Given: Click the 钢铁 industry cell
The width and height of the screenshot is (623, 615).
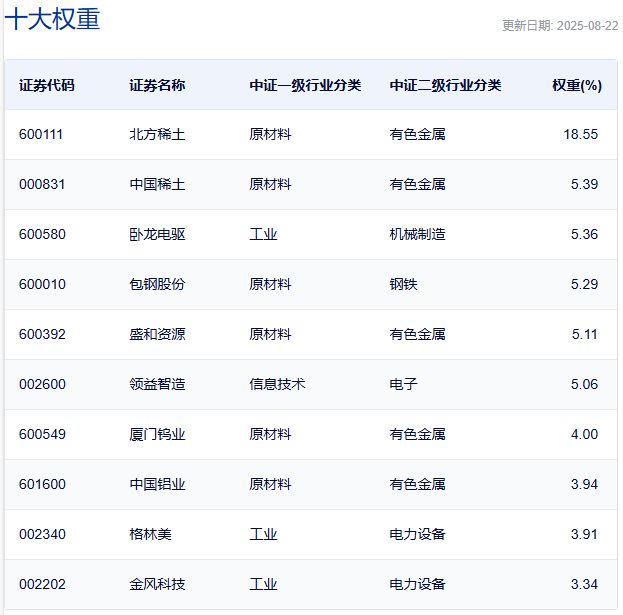Looking at the screenshot, I should [403, 284].
